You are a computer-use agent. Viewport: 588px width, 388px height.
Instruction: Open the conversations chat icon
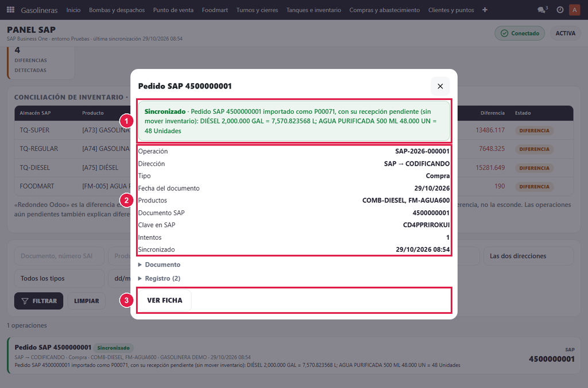(542, 10)
